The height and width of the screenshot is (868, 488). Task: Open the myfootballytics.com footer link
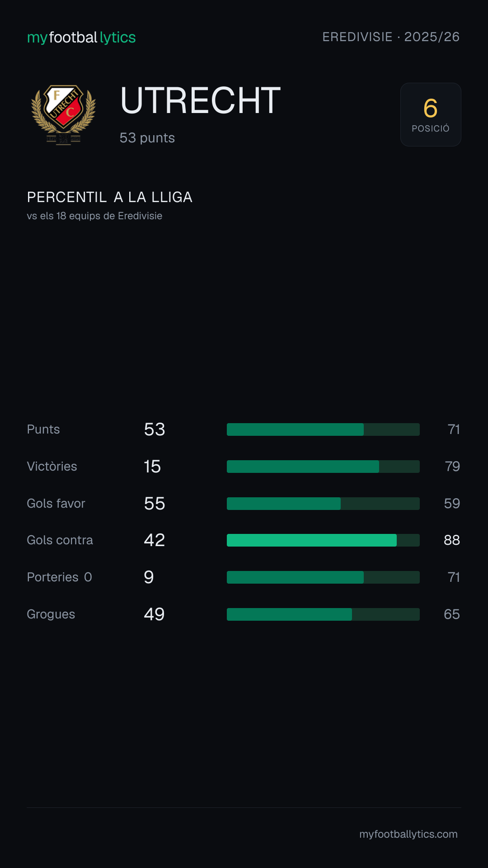click(408, 834)
